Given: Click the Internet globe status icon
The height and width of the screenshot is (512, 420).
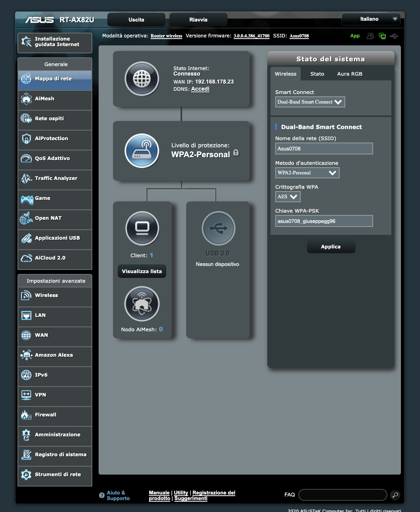Looking at the screenshot, I should point(142,78).
